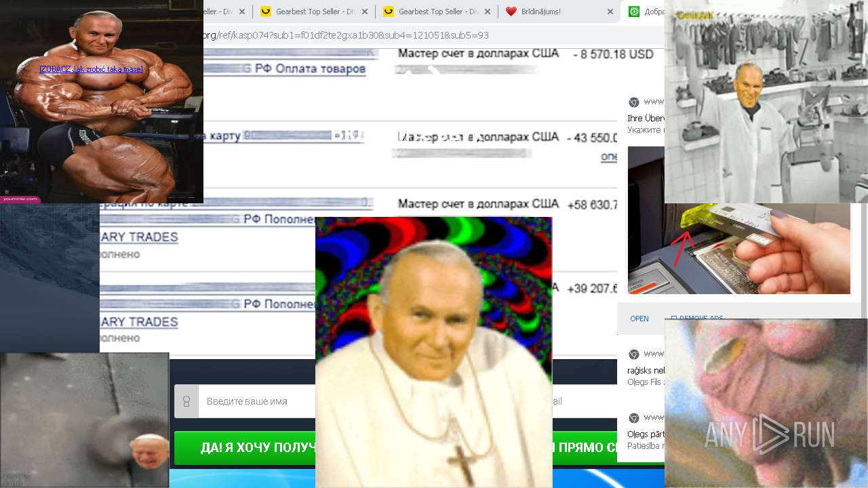The height and width of the screenshot is (488, 868).
Task: Switch to the second Gearbest Top Seller tab
Action: click(x=437, y=12)
